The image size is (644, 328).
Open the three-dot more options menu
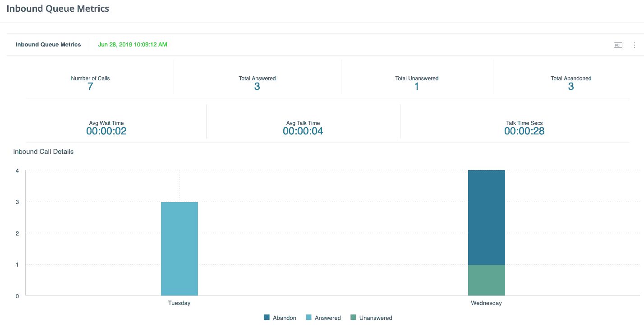coord(635,45)
